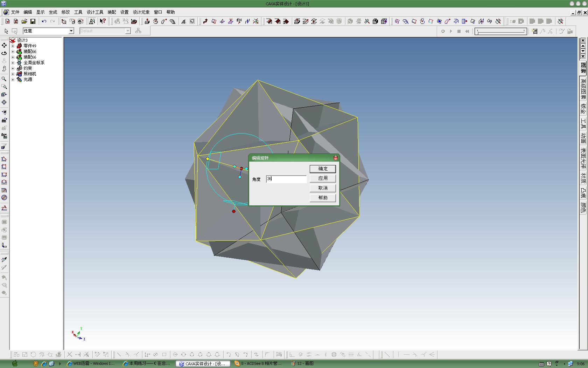The height and width of the screenshot is (368, 588).
Task: Click the save floppy disk icon
Action: coord(33,21)
